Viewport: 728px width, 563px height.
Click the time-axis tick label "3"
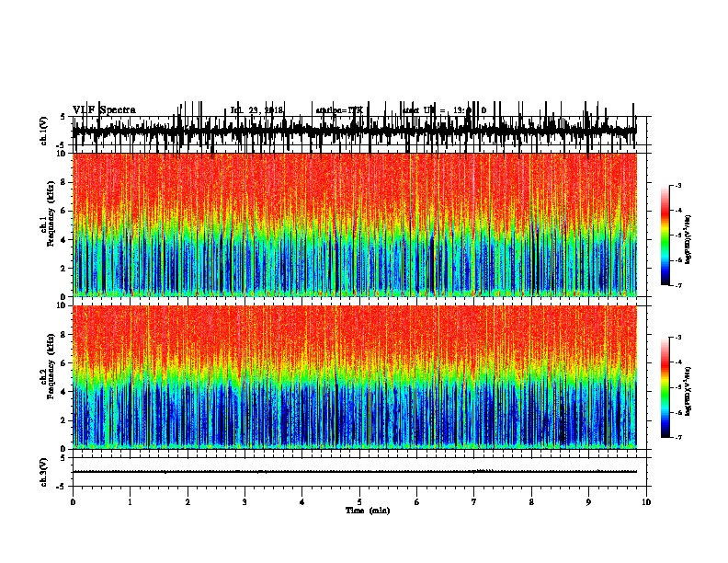click(245, 502)
